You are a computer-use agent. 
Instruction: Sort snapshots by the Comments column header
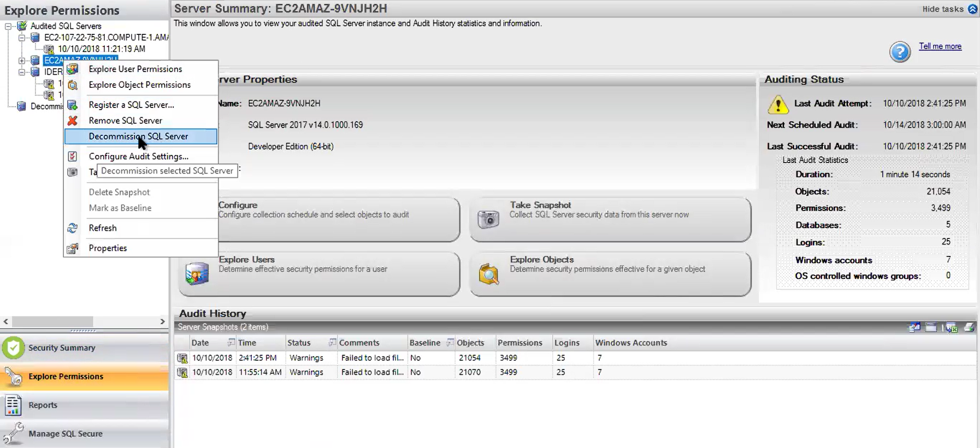tap(372, 343)
